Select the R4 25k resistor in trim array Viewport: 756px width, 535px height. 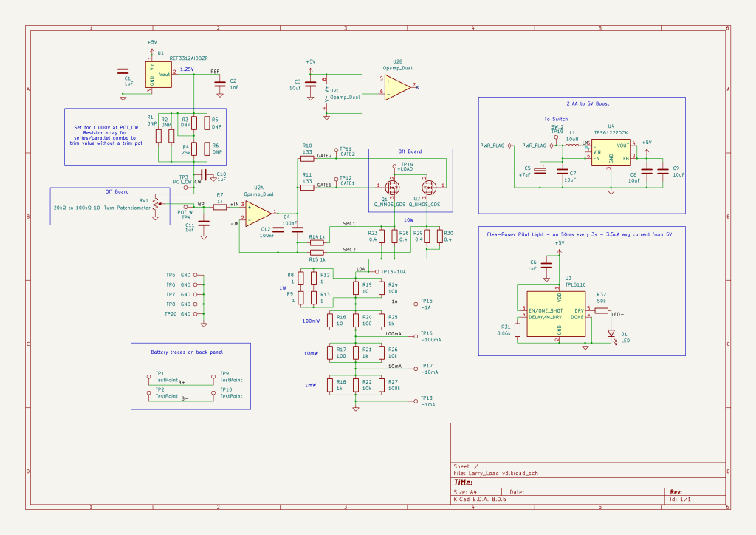[194, 149]
